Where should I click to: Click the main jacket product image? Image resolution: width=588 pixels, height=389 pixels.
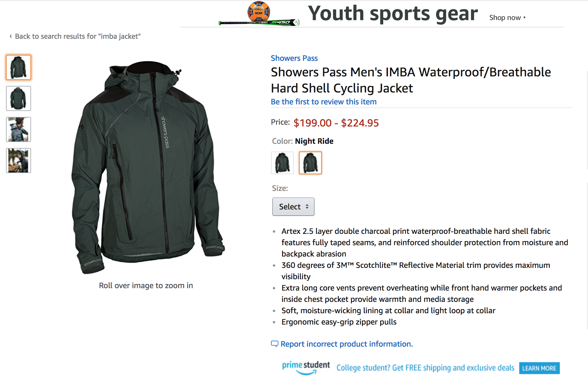(147, 167)
